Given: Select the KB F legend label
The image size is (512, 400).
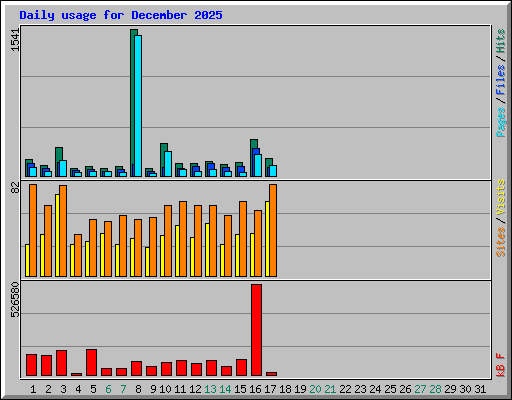Looking at the screenshot, I should [x=501, y=365].
